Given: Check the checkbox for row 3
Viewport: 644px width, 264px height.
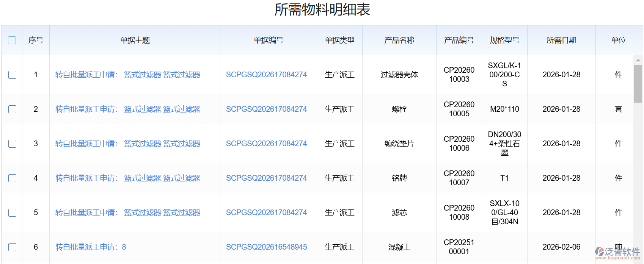Looking at the screenshot, I should [12, 144].
